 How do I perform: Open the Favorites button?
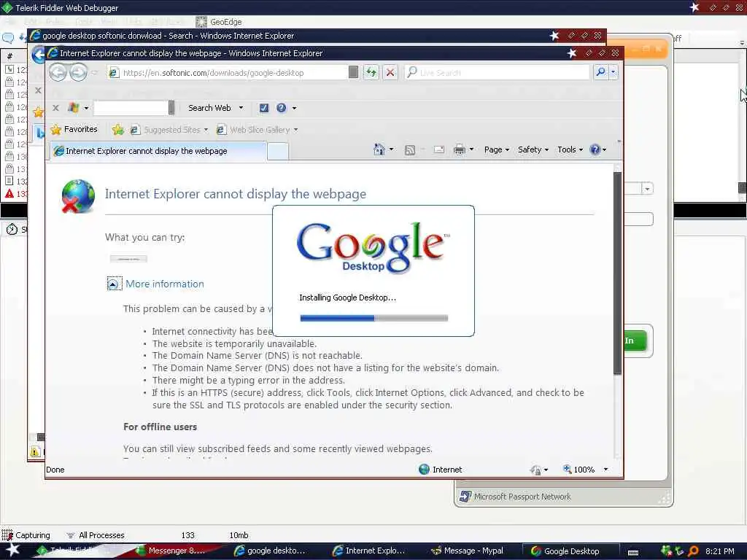(74, 130)
